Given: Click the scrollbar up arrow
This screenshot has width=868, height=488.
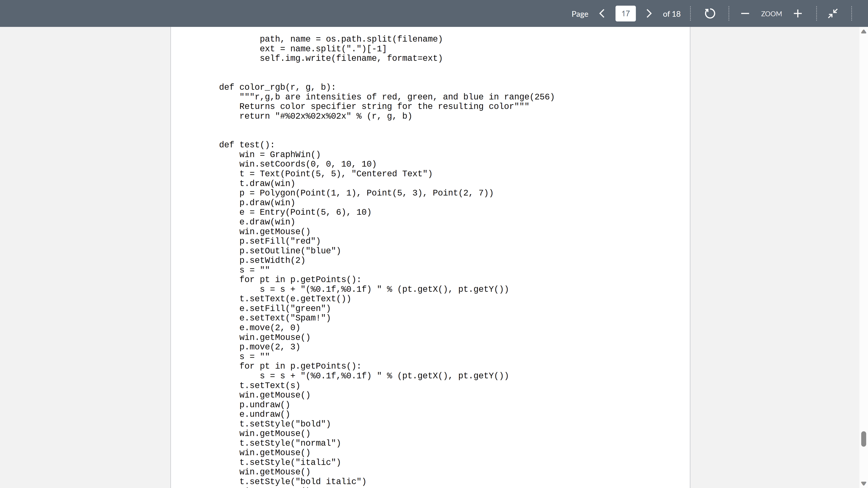Looking at the screenshot, I should coord(863,32).
